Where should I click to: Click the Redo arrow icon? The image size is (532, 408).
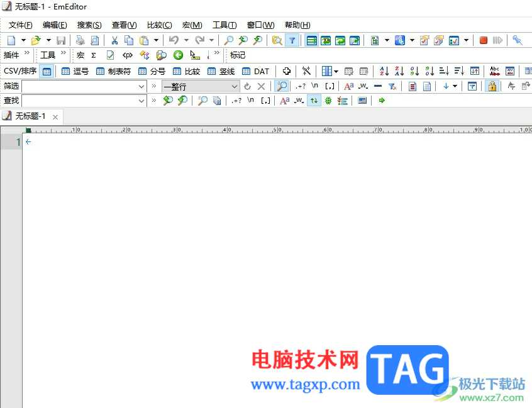(x=199, y=40)
